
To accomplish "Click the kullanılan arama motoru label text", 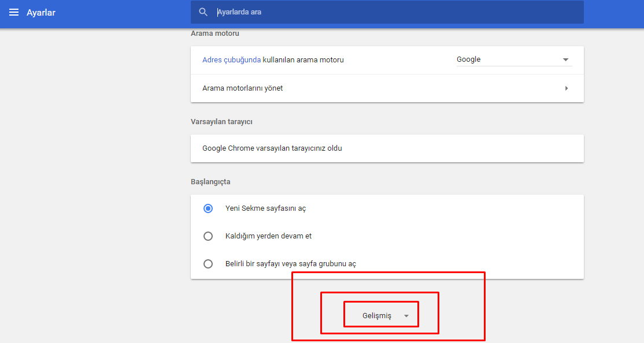I will point(304,59).
